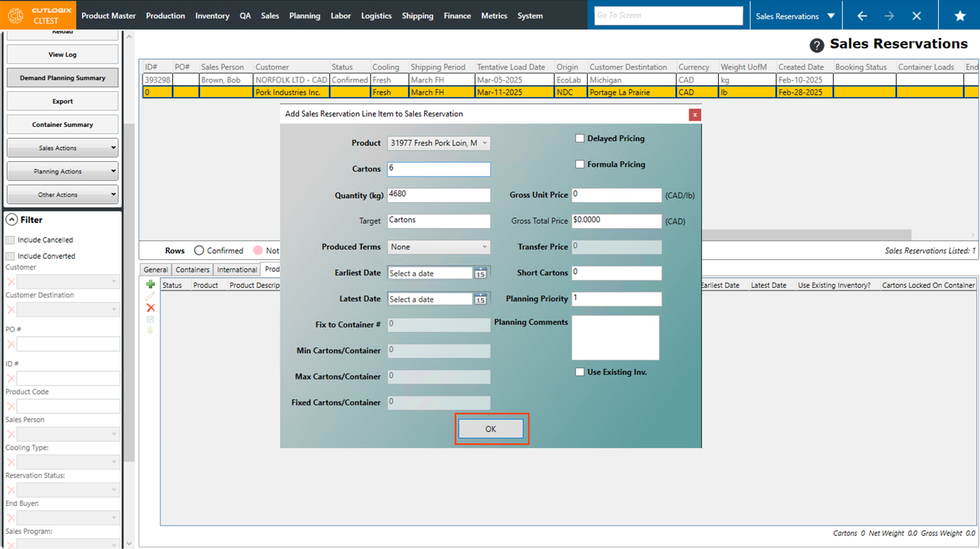Switch to the Containers tab
This screenshot has height=549, width=980.
pos(192,270)
